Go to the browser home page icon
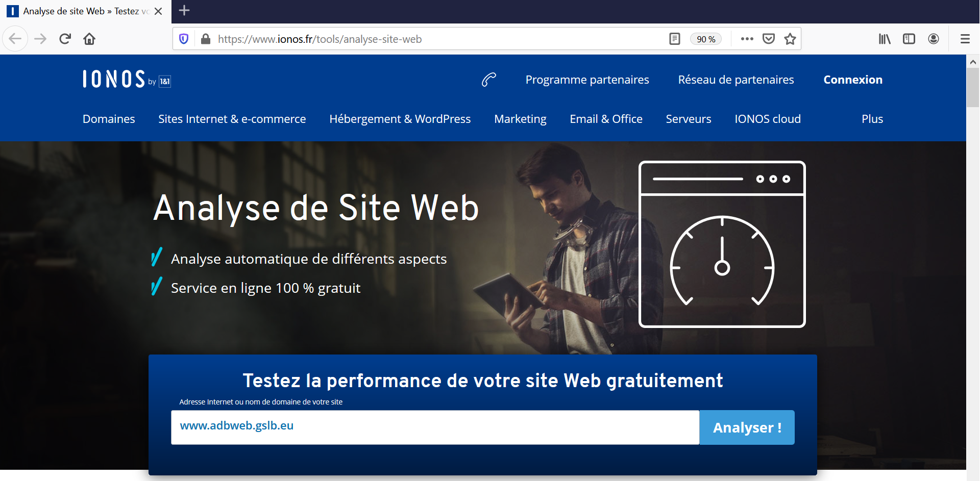 [x=89, y=39]
